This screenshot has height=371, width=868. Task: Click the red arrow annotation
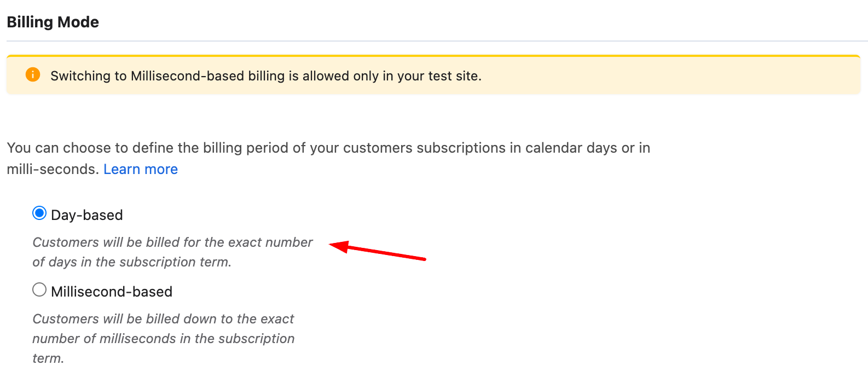pos(378,252)
